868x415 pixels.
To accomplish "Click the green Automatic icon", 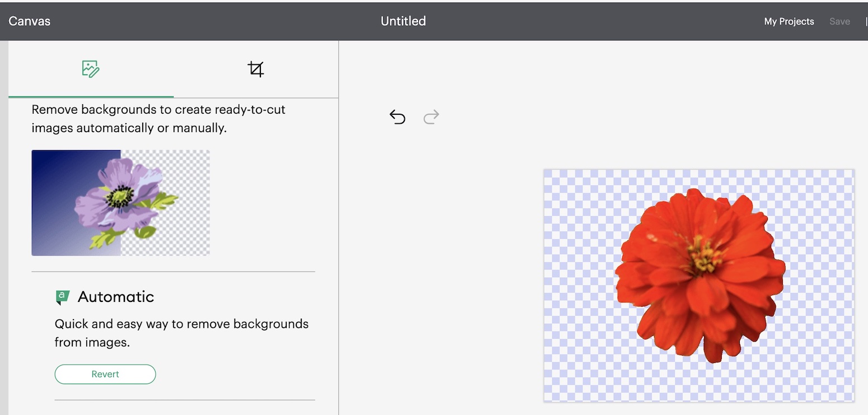I will pyautogui.click(x=63, y=297).
